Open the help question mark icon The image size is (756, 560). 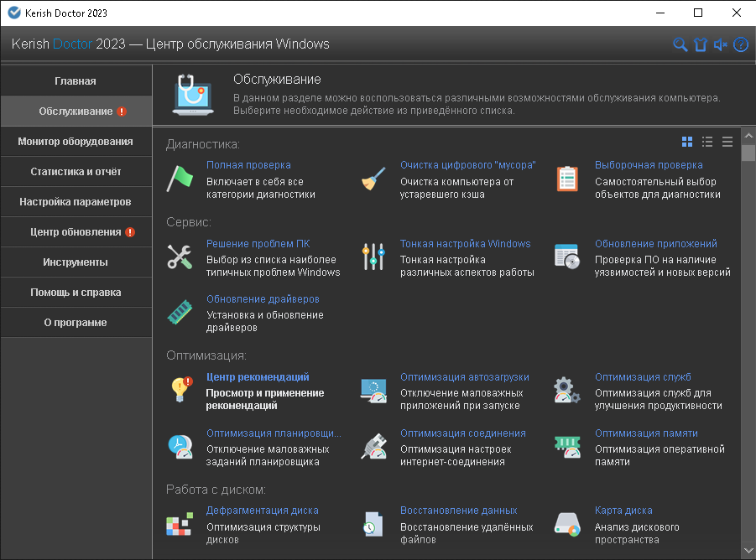coord(741,44)
